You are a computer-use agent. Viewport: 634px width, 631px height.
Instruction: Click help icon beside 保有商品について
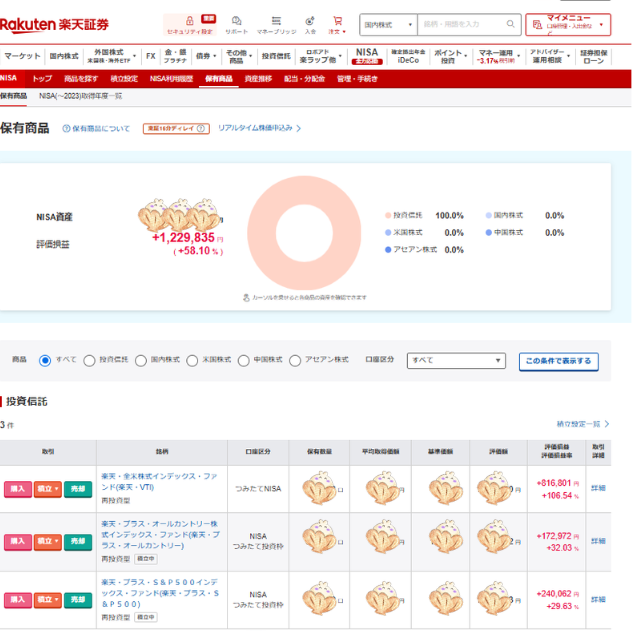[x=66, y=129]
